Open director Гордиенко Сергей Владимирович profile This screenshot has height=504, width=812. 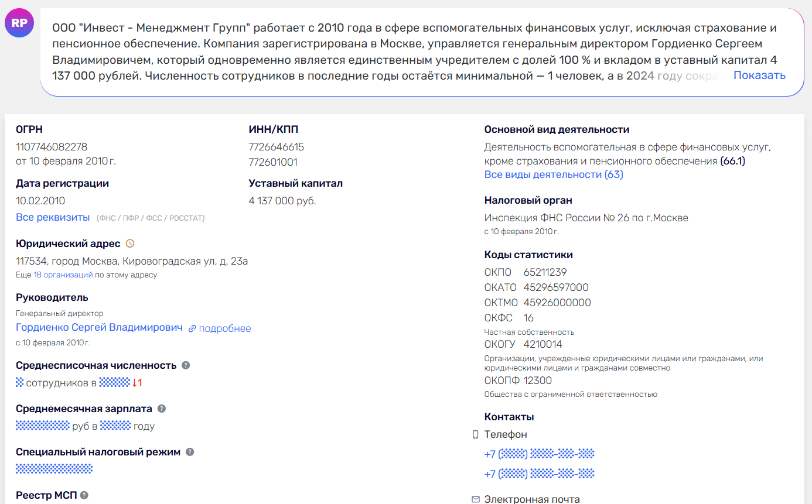[x=99, y=328]
